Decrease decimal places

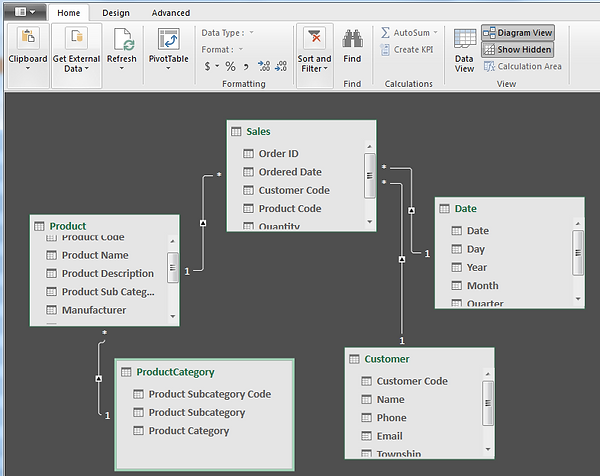281,66
